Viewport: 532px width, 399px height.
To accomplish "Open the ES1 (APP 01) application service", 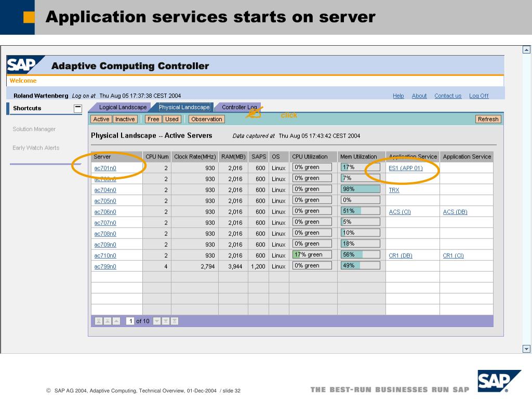I will pos(406,168).
